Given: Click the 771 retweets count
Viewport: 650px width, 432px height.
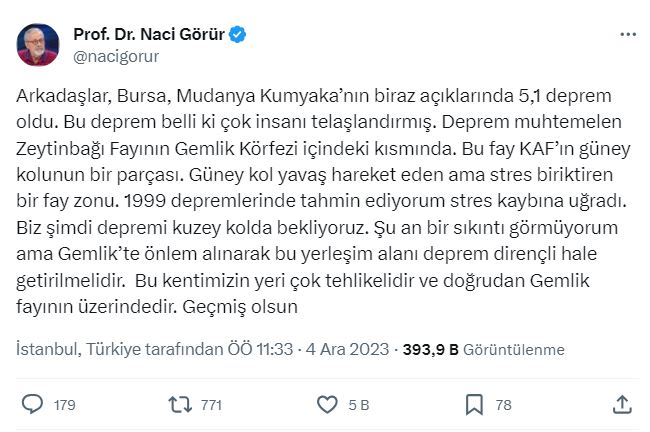Looking at the screenshot, I should (212, 405).
